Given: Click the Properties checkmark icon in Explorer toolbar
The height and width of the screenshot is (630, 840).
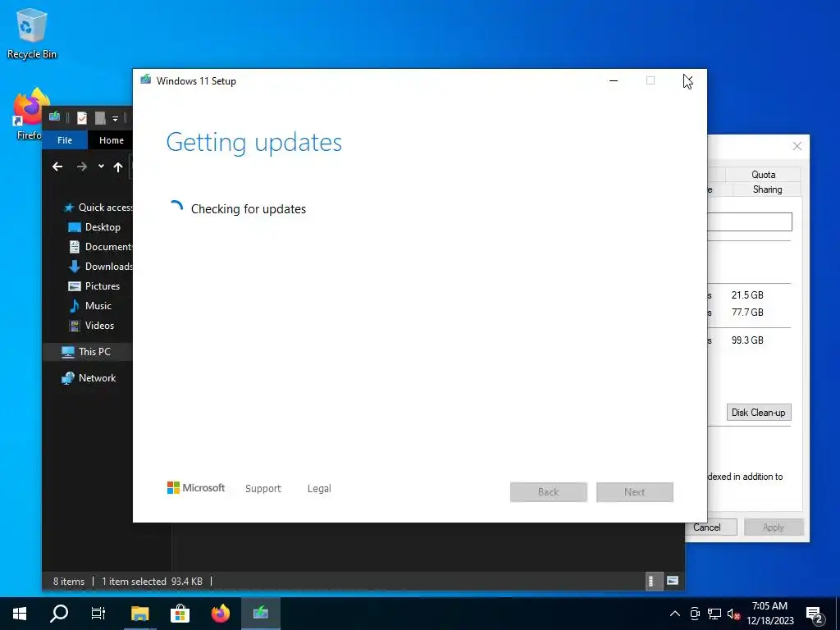Looking at the screenshot, I should [x=82, y=118].
